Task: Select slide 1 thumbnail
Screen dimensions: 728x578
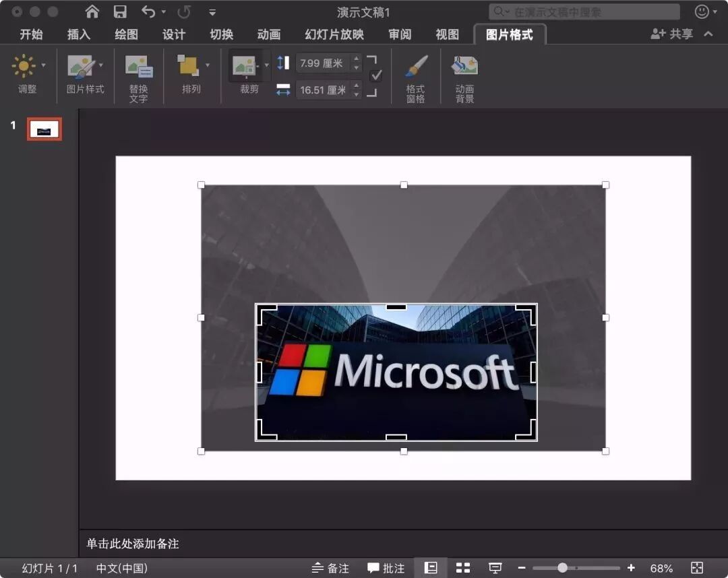Action: pyautogui.click(x=44, y=129)
